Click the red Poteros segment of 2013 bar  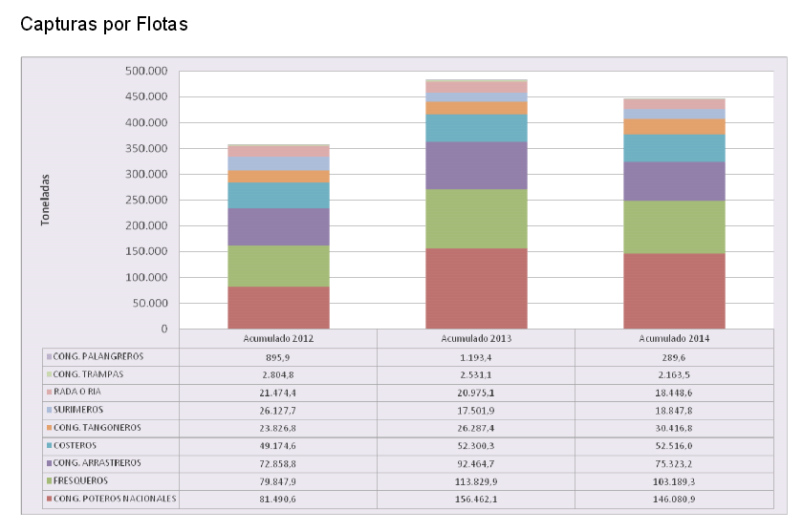click(x=476, y=288)
